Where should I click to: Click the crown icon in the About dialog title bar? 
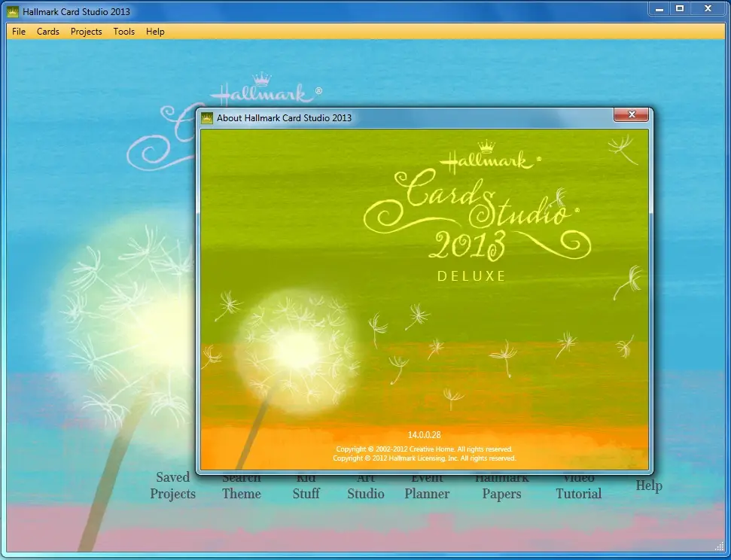click(207, 118)
